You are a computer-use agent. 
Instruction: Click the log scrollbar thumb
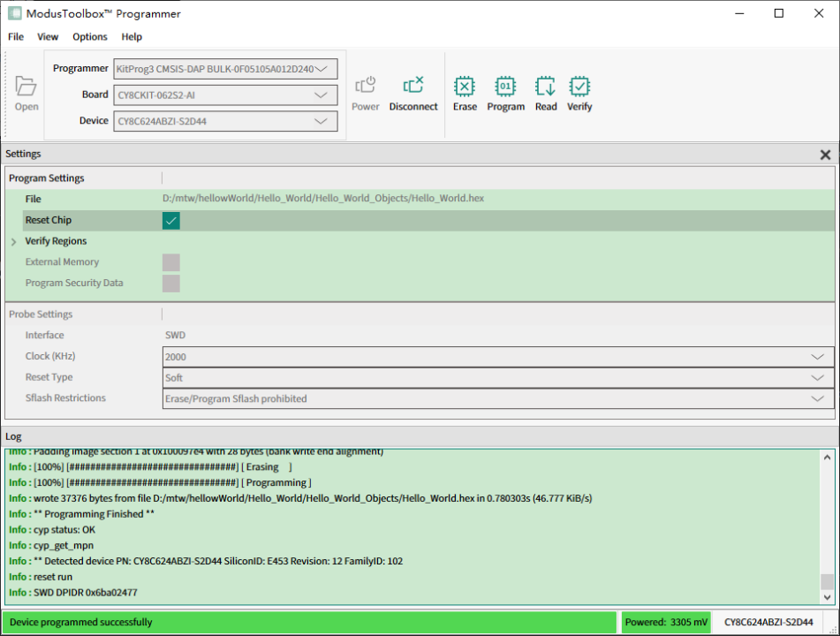pos(827,581)
